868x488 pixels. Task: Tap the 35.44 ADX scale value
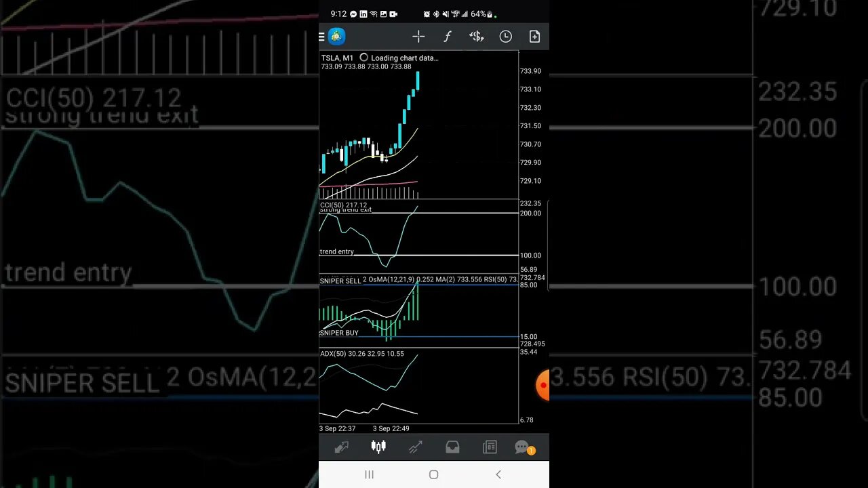528,352
